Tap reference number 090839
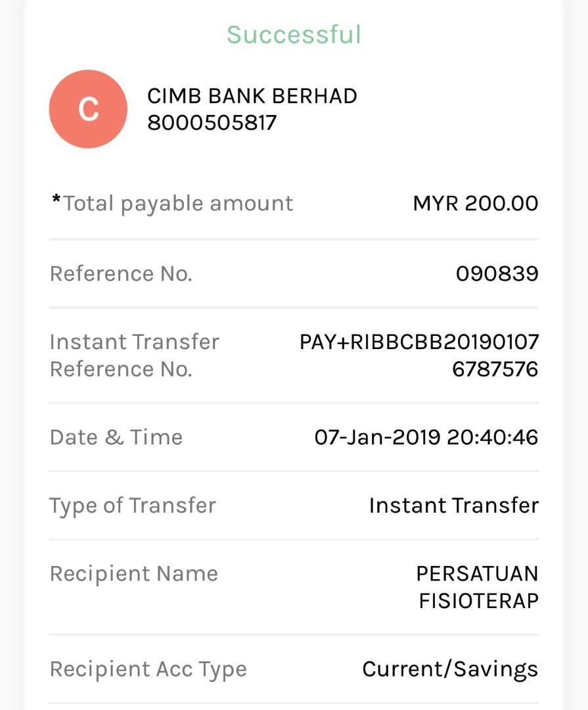The image size is (588, 710). 497,273
